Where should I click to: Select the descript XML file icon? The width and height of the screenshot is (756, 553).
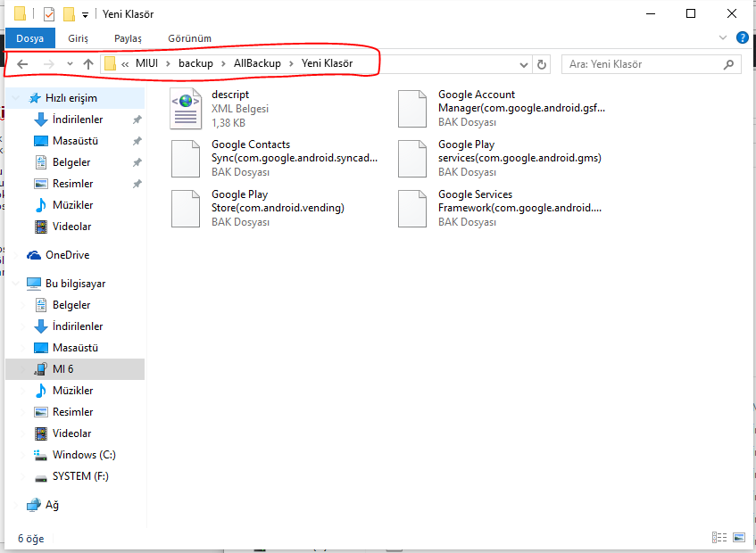(x=186, y=109)
